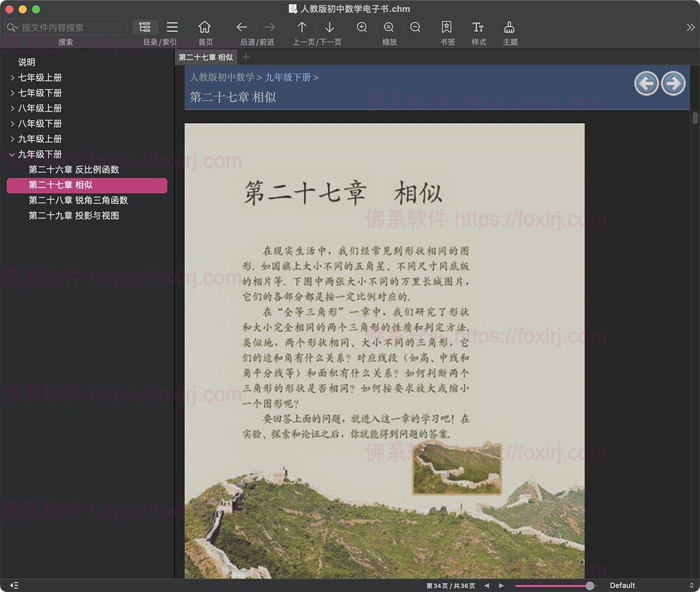Click the Home (首页) icon
Image resolution: width=700 pixels, height=592 pixels.
click(x=204, y=27)
